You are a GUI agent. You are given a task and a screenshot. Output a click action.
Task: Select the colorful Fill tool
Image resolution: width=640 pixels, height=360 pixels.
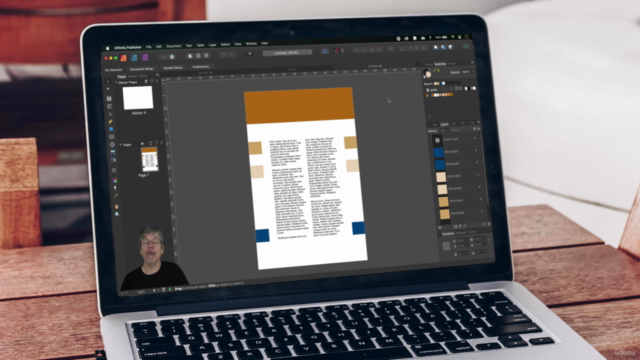click(115, 180)
